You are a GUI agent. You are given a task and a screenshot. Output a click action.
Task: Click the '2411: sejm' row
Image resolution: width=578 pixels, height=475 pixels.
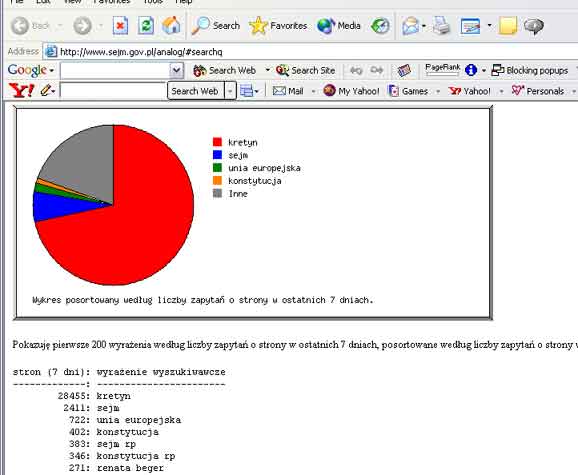point(91,408)
